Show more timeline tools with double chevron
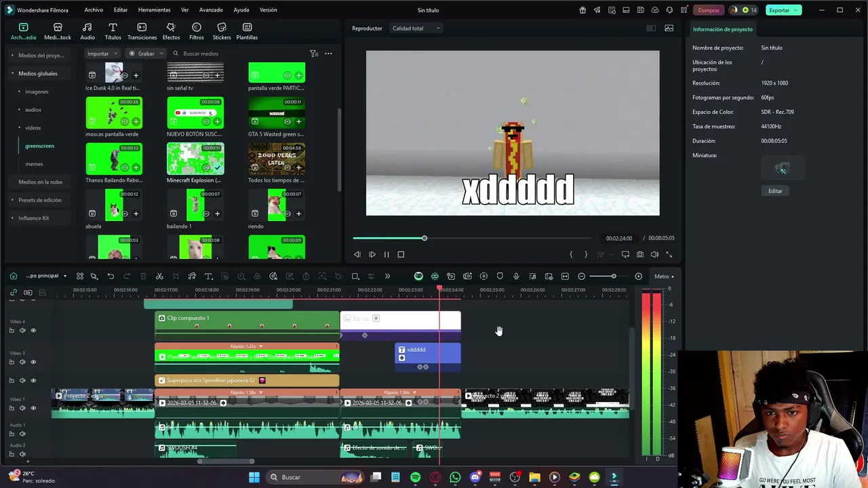 tap(387, 277)
